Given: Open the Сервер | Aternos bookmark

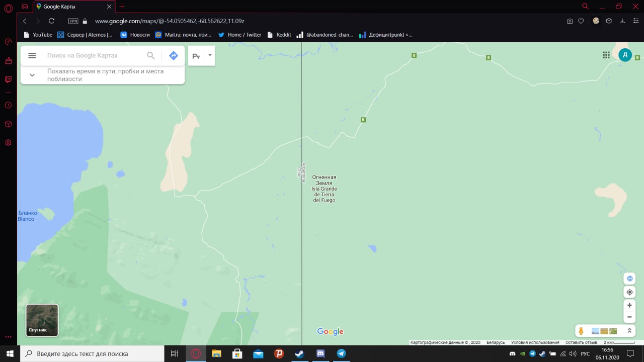Looking at the screenshot, I should click(85, 35).
